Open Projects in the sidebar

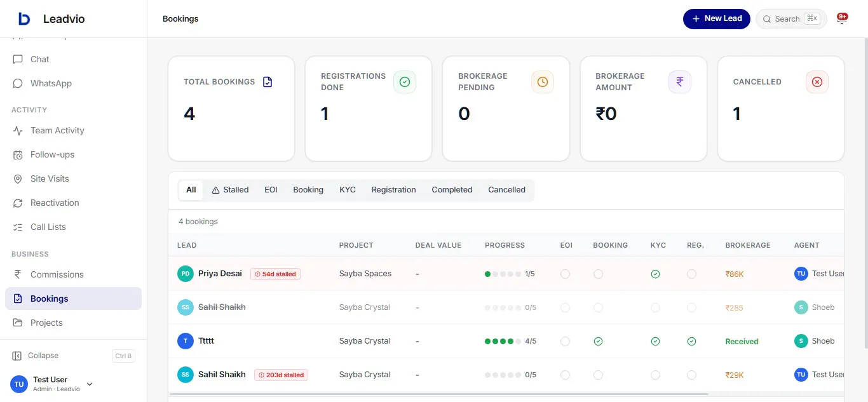(73, 323)
